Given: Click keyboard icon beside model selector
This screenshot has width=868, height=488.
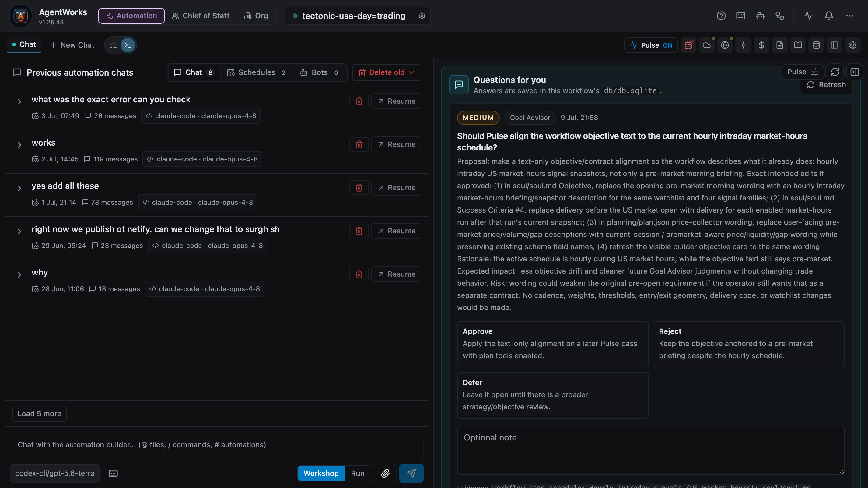Looking at the screenshot, I should pos(113,473).
